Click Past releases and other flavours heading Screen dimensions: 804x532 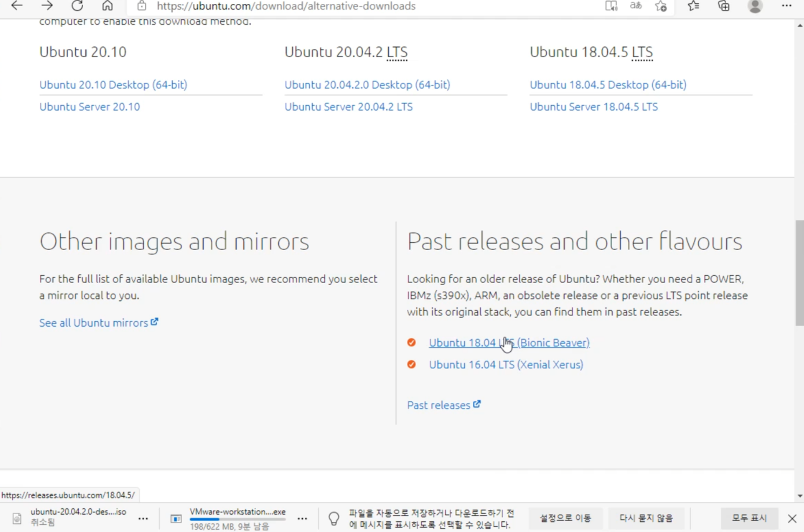(x=574, y=241)
